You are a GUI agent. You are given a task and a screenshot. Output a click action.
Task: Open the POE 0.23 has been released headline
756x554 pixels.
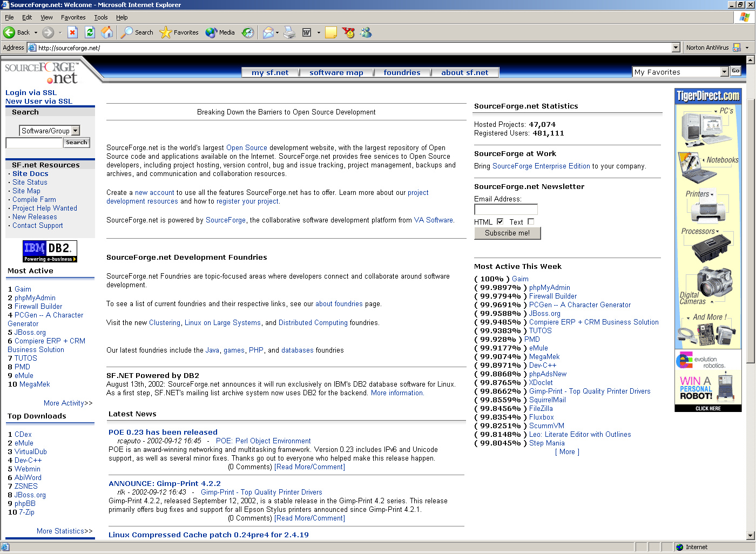point(163,432)
